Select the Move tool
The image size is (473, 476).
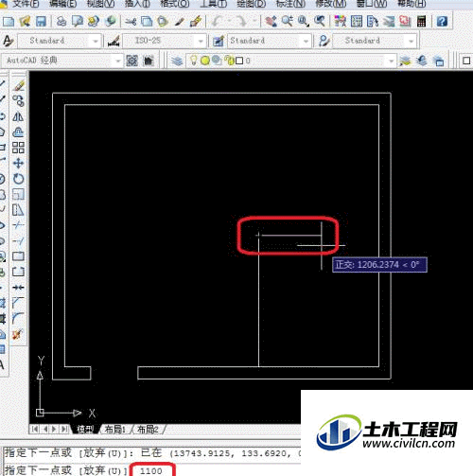[x=18, y=164]
